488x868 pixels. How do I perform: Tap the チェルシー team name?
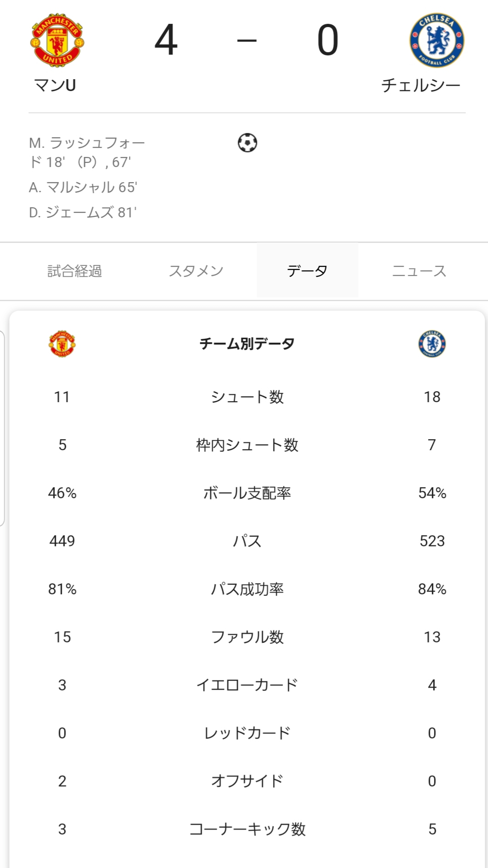(421, 85)
